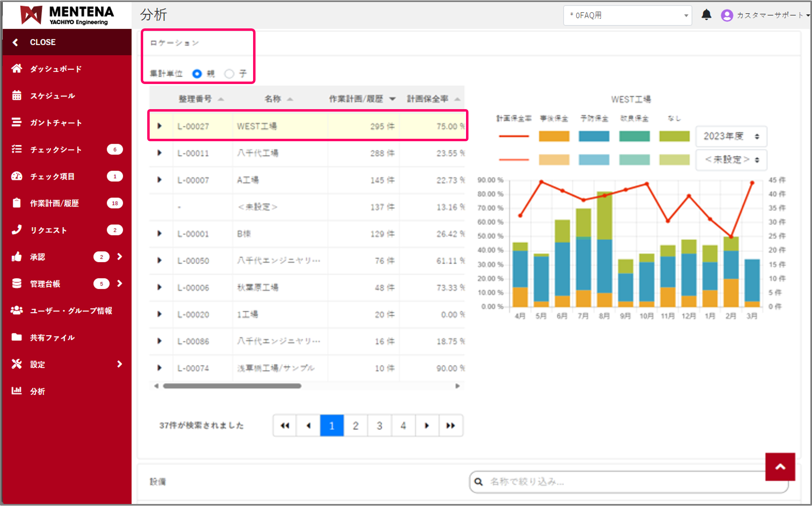Click the notification bell icon
The image size is (812, 506).
click(x=706, y=15)
